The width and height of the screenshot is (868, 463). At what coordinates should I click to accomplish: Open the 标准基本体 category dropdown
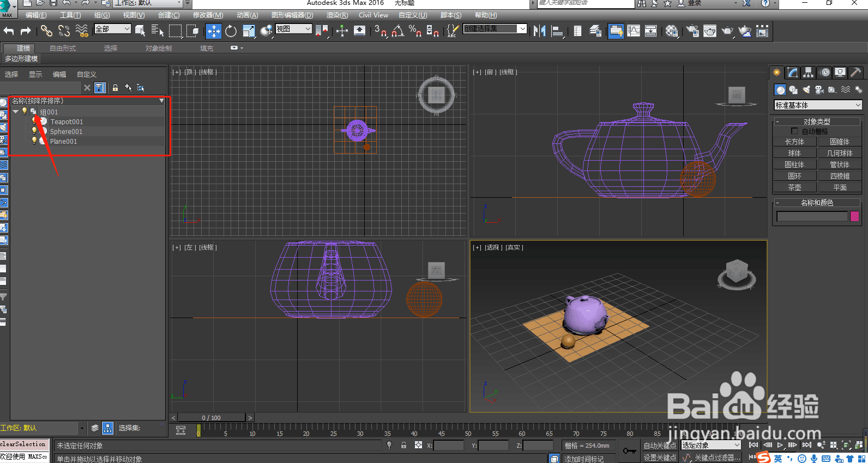(818, 105)
